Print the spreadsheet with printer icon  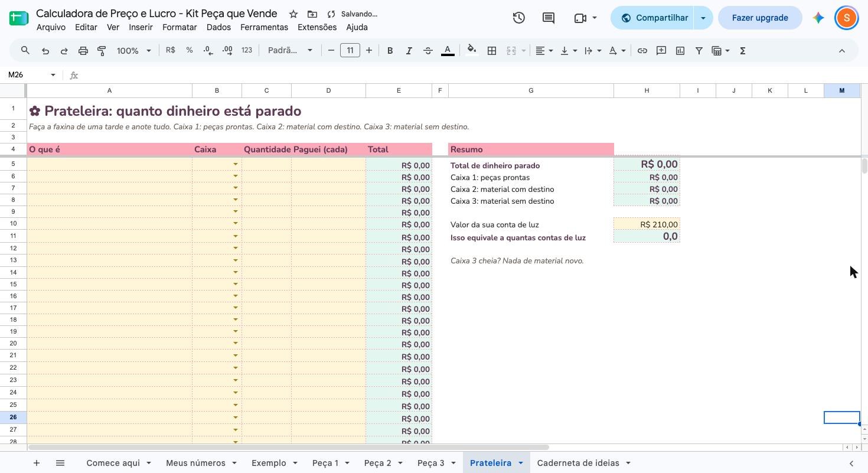point(83,51)
